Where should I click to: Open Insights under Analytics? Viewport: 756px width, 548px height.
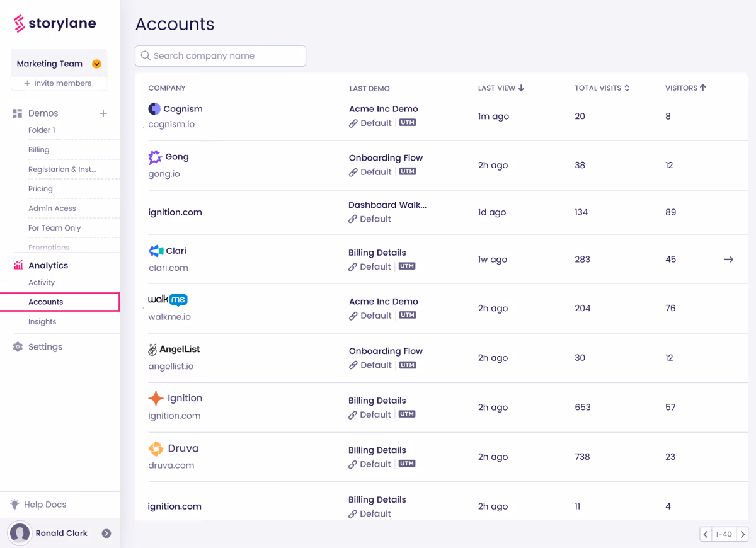pos(42,322)
